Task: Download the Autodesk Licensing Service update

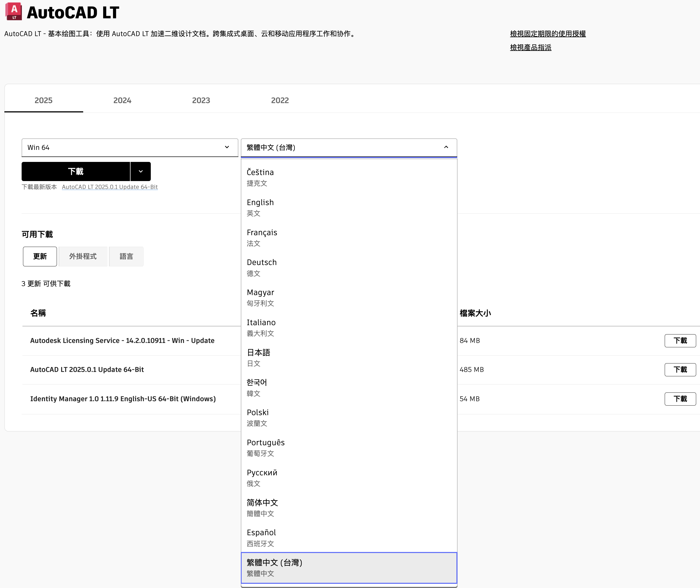Action: coord(680,340)
